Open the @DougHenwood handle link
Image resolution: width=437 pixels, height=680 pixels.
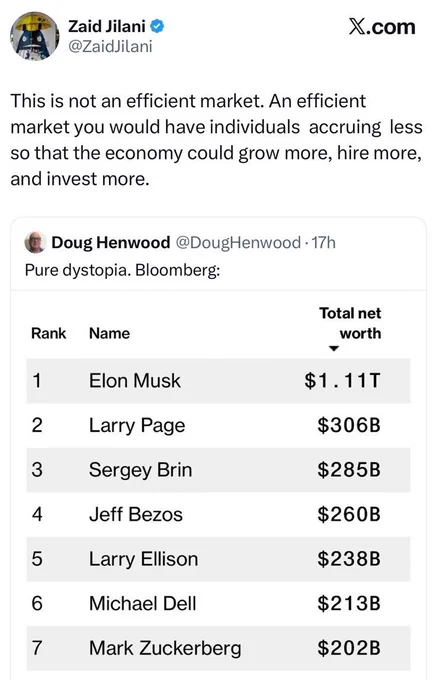(x=238, y=242)
